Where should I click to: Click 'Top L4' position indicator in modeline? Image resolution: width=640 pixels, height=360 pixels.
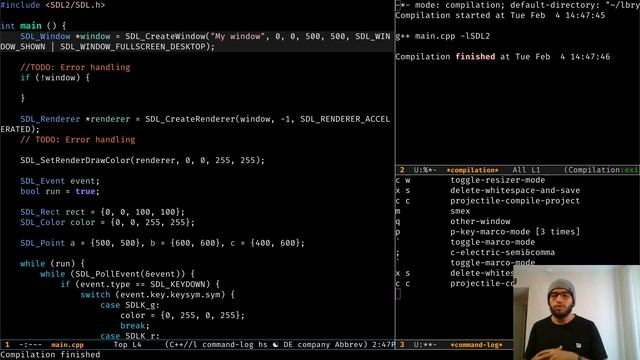pos(127,344)
